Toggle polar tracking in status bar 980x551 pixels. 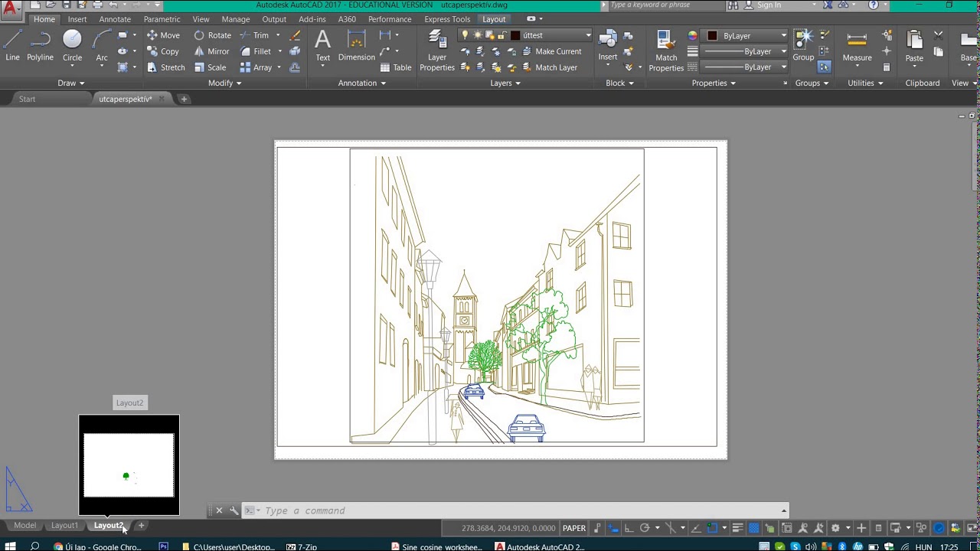[x=645, y=528]
